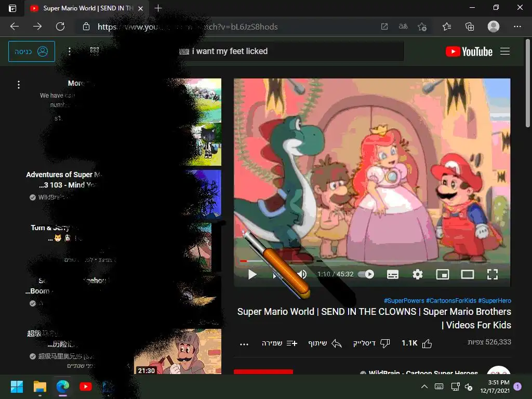
Task: Open the #CartoonsForKids hashtag link
Action: [451, 301]
